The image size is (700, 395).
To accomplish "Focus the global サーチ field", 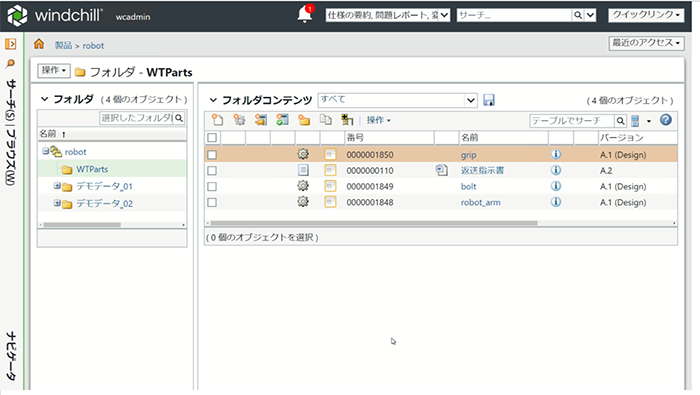I will click(514, 15).
